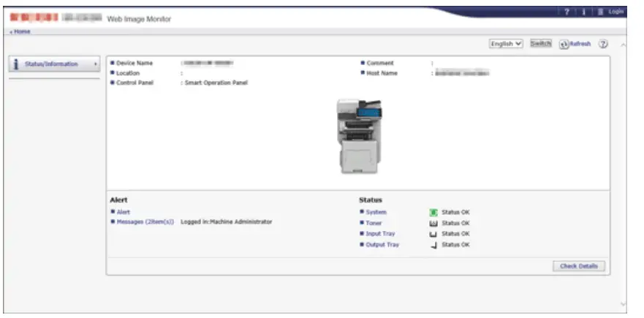This screenshot has width=644, height=318.
Task: Click the circled question mark help icon
Action: coord(603,44)
